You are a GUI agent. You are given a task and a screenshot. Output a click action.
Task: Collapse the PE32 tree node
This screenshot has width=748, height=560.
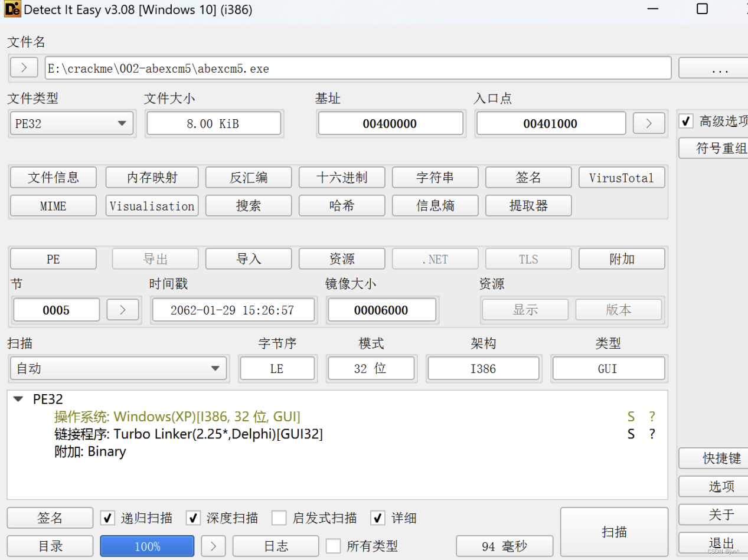(x=18, y=399)
